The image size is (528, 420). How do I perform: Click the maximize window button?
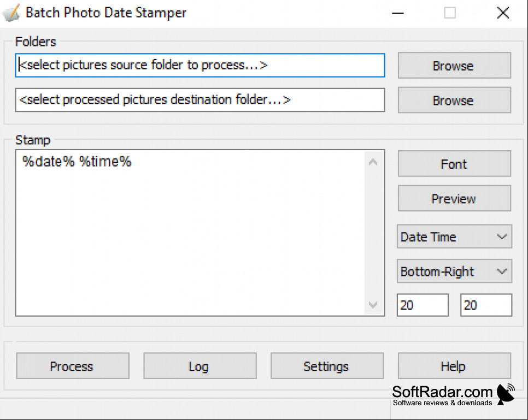pyautogui.click(x=450, y=13)
